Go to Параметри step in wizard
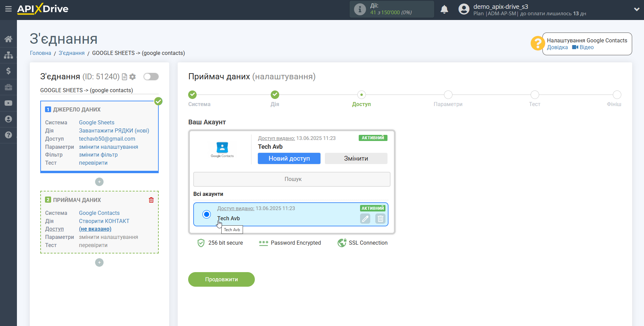This screenshot has width=644, height=326. [448, 95]
